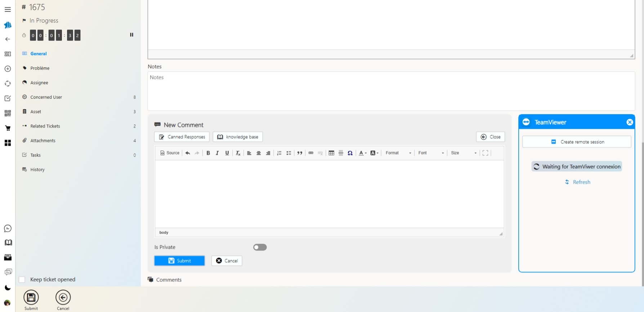Expand the Size dropdown
Screen dimensions: 644x312
[464, 153]
